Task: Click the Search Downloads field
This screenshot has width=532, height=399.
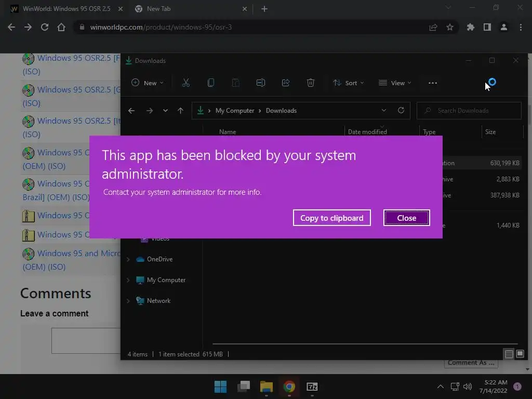Action: (469, 111)
